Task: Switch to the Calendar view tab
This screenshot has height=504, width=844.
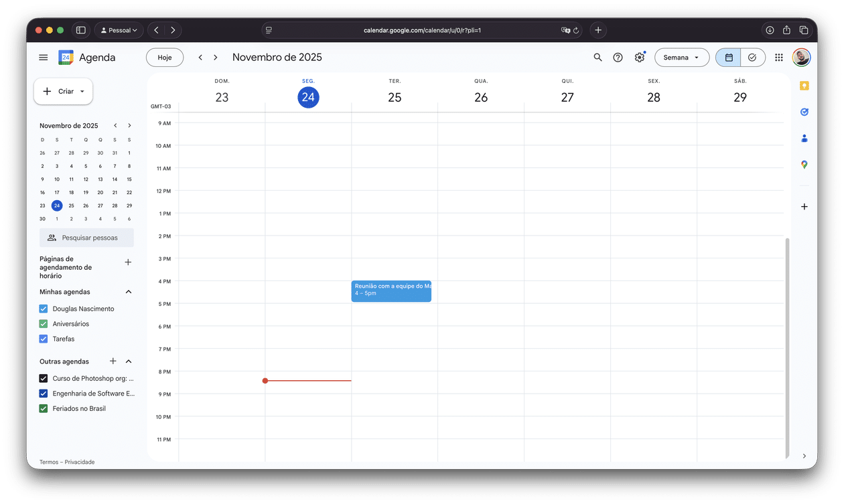Action: click(x=727, y=58)
